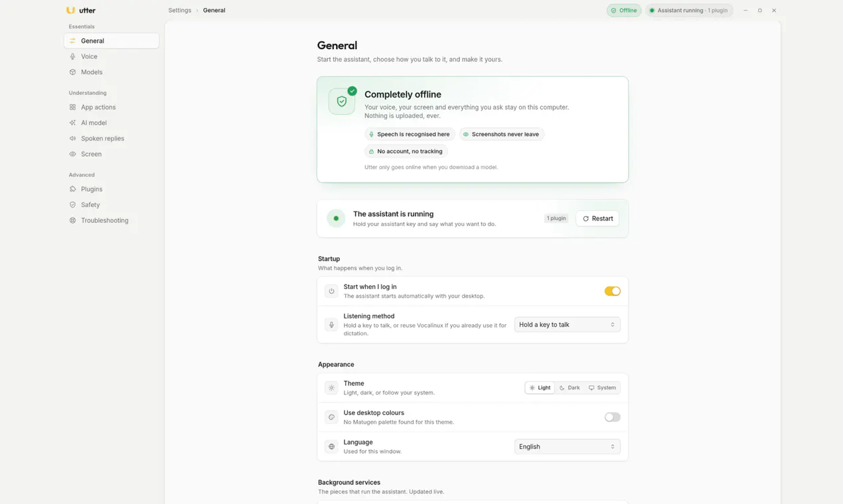
Task: Open the General settings page
Action: pos(112,41)
